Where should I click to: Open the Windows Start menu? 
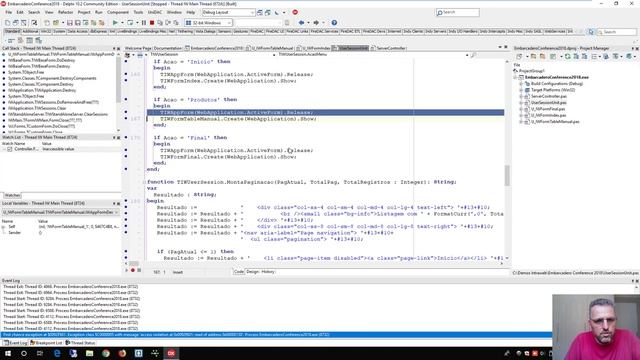[x=8, y=353]
